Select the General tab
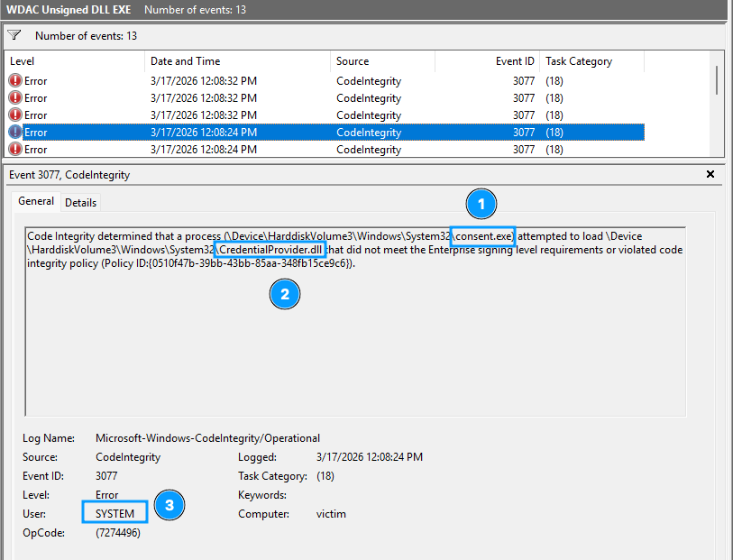733x560 pixels. 36,202
